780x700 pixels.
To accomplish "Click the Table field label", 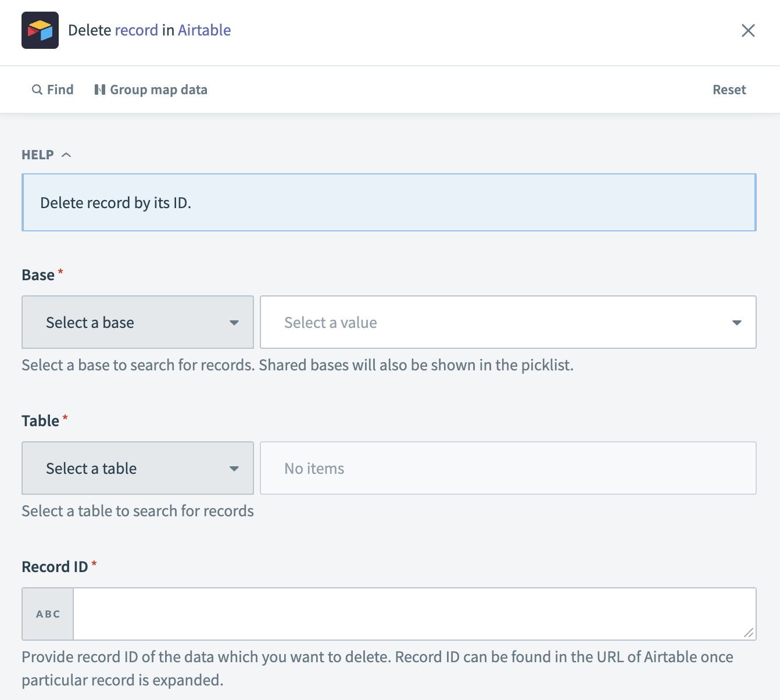I will (x=41, y=421).
